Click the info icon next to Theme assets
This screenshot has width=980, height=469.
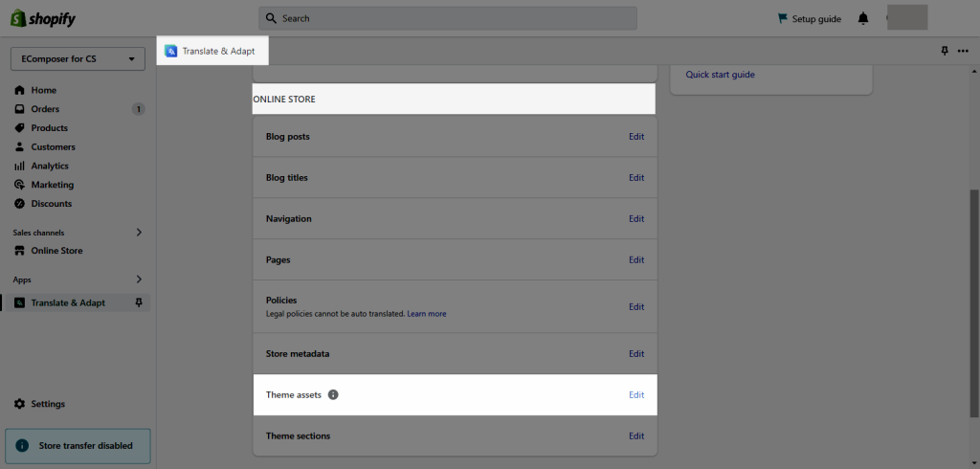(x=333, y=394)
